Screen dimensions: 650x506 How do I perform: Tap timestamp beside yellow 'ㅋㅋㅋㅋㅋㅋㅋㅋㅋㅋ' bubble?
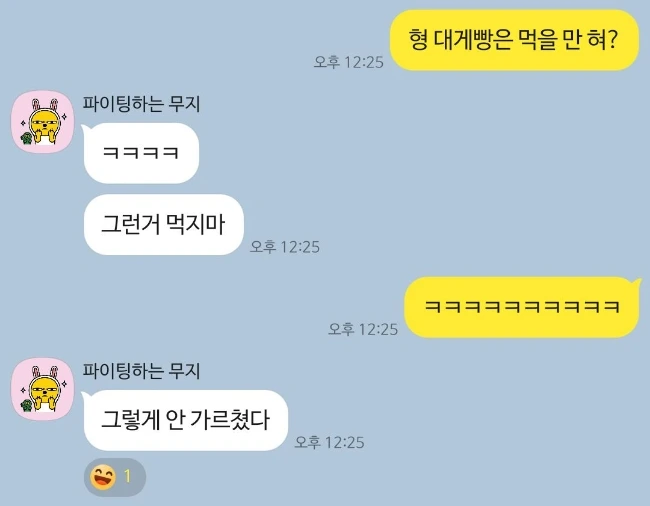click(363, 329)
